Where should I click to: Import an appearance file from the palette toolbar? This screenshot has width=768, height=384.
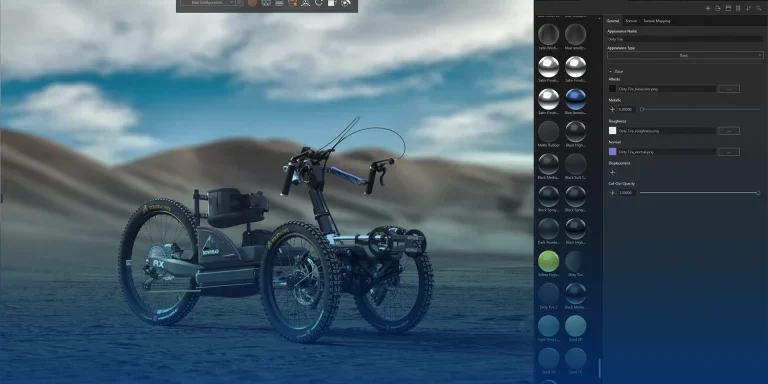click(x=718, y=8)
